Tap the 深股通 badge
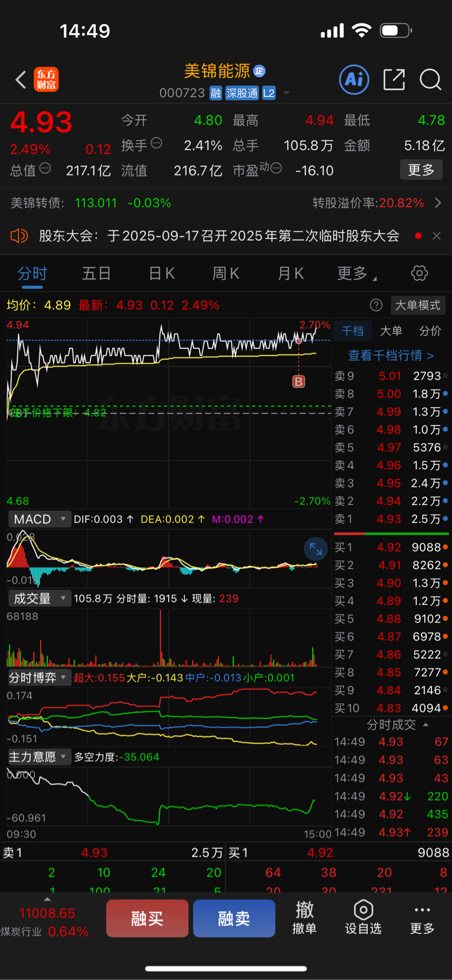The width and height of the screenshot is (452, 980). click(242, 93)
